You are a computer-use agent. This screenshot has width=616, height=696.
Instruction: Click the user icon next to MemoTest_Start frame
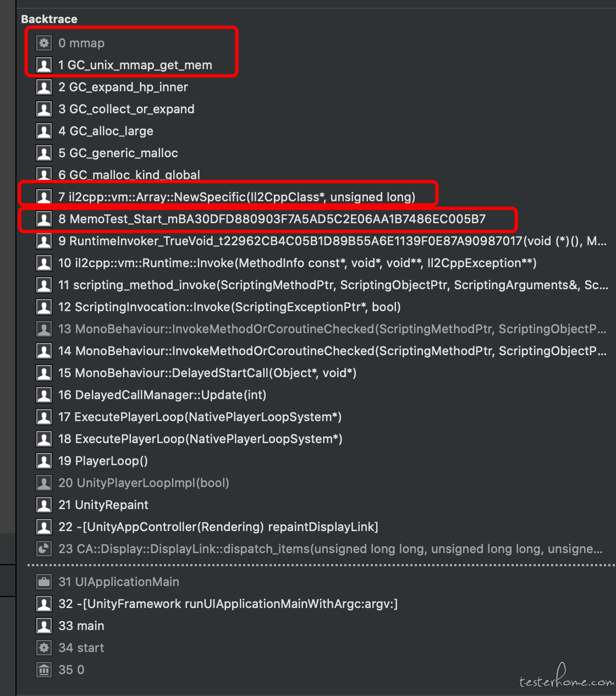coord(44,219)
